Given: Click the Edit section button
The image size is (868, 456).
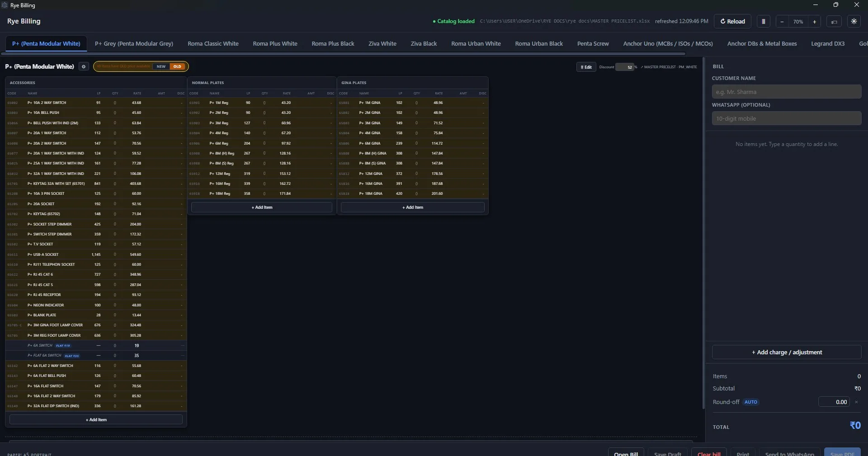Looking at the screenshot, I should [x=586, y=67].
